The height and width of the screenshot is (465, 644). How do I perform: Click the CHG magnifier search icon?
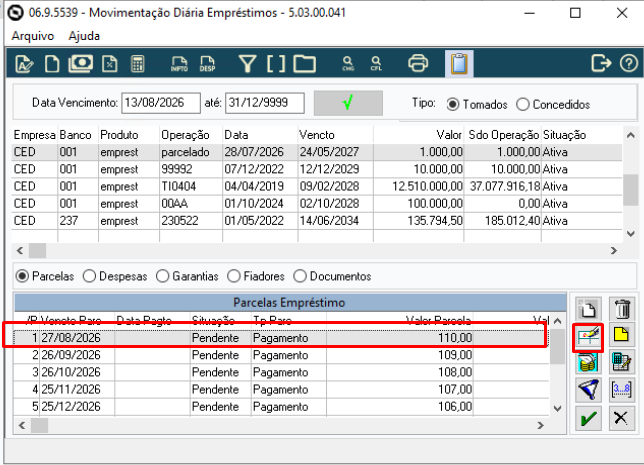click(x=347, y=64)
